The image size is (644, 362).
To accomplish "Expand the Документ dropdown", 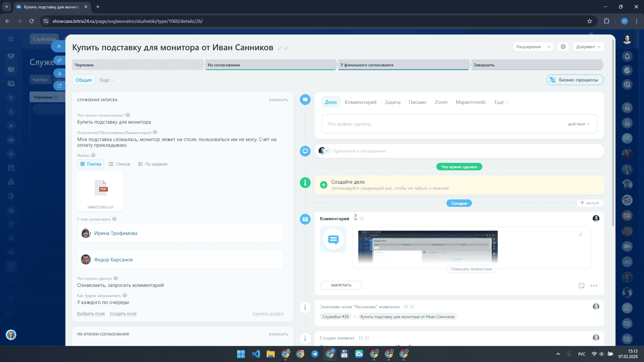I will click(588, 47).
